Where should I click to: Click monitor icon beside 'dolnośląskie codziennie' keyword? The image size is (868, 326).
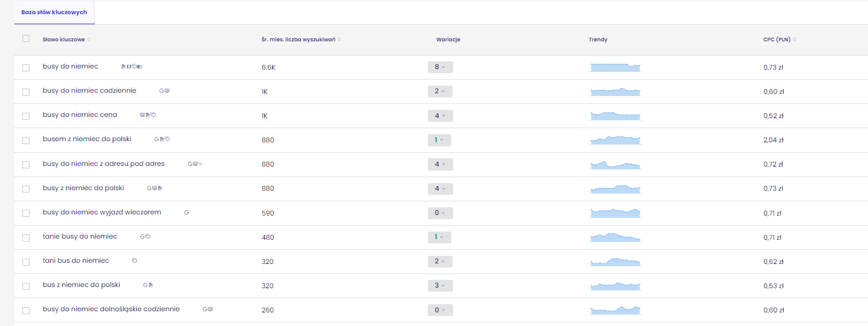pyautogui.click(x=210, y=309)
